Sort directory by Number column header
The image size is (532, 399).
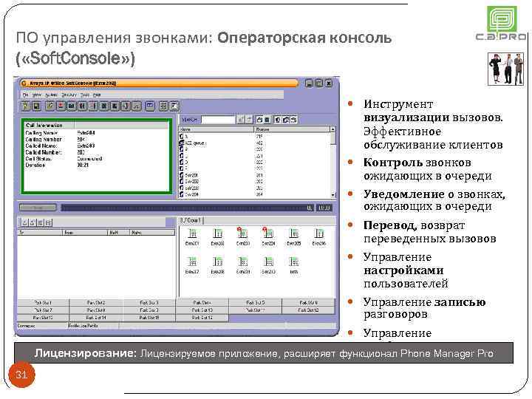coord(292,129)
